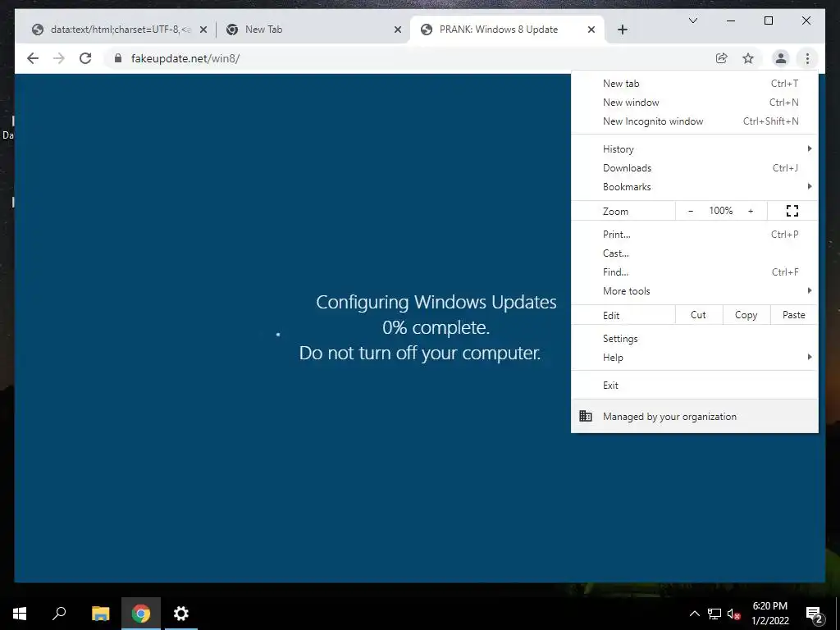
Task: Close the PRANK: Windows 8 Update tab
Action: (591, 30)
